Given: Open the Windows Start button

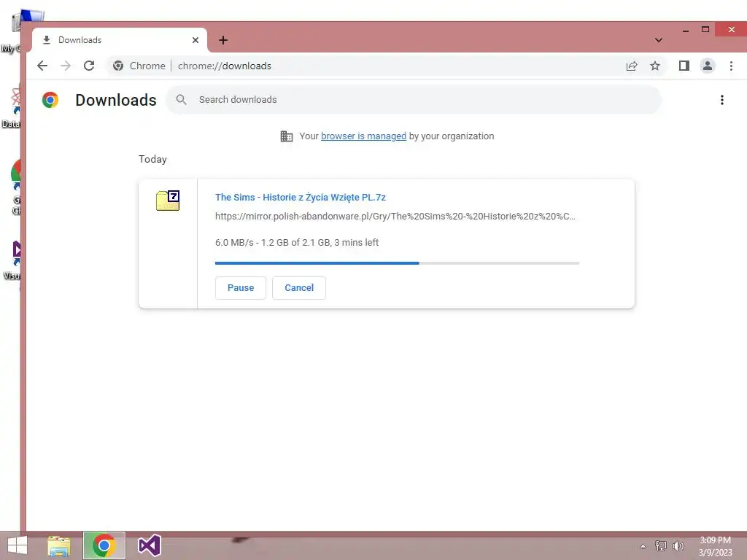Looking at the screenshot, I should pos(18,545).
